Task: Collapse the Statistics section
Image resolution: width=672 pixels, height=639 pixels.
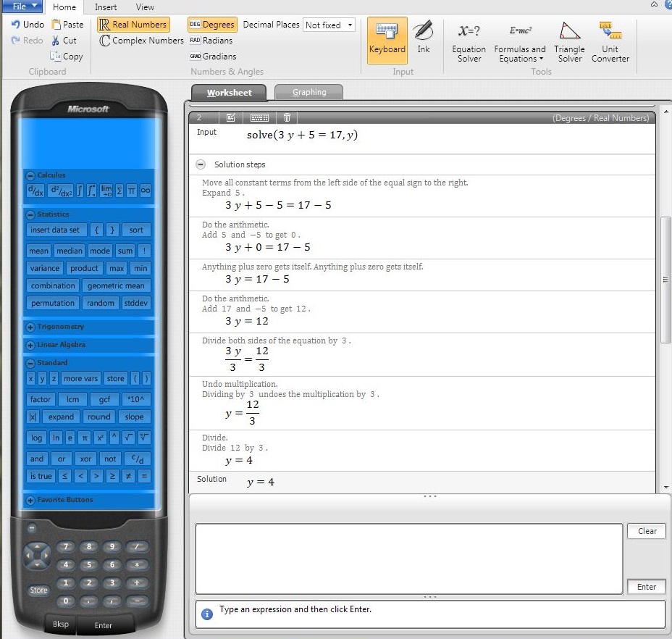Action: coord(30,214)
